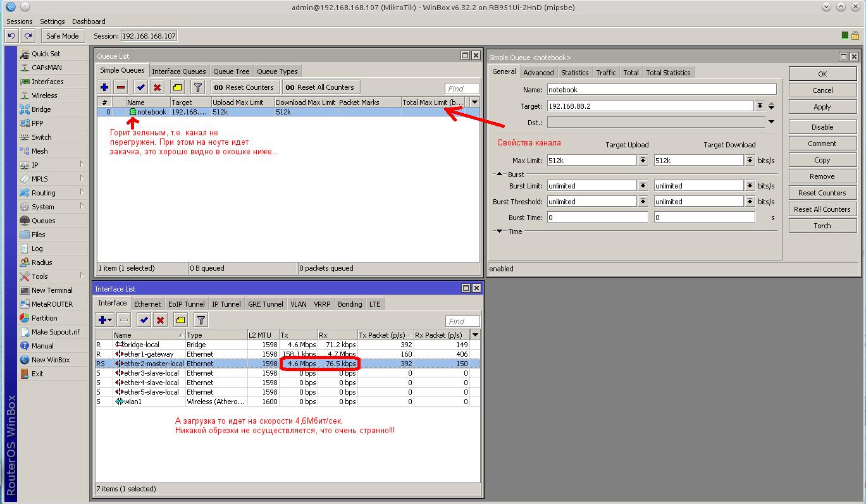
Task: Open the Target Download Max Limit dropdown
Action: tap(750, 161)
